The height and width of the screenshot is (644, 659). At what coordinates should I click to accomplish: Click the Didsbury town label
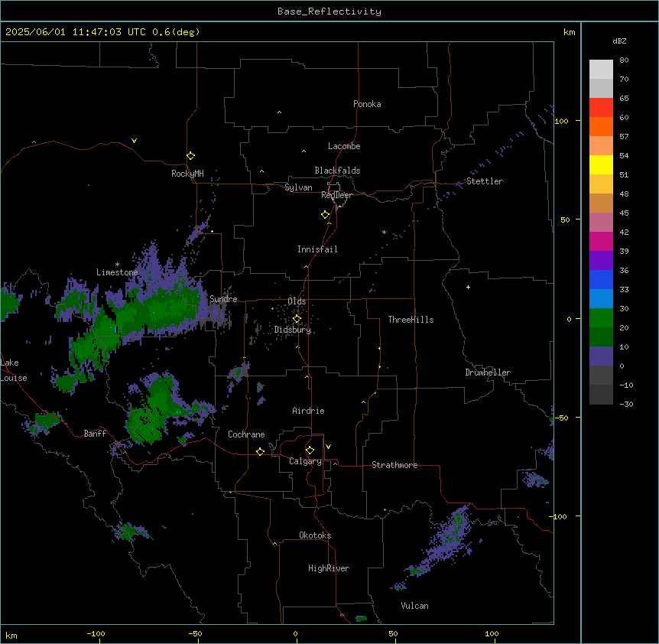(x=293, y=330)
